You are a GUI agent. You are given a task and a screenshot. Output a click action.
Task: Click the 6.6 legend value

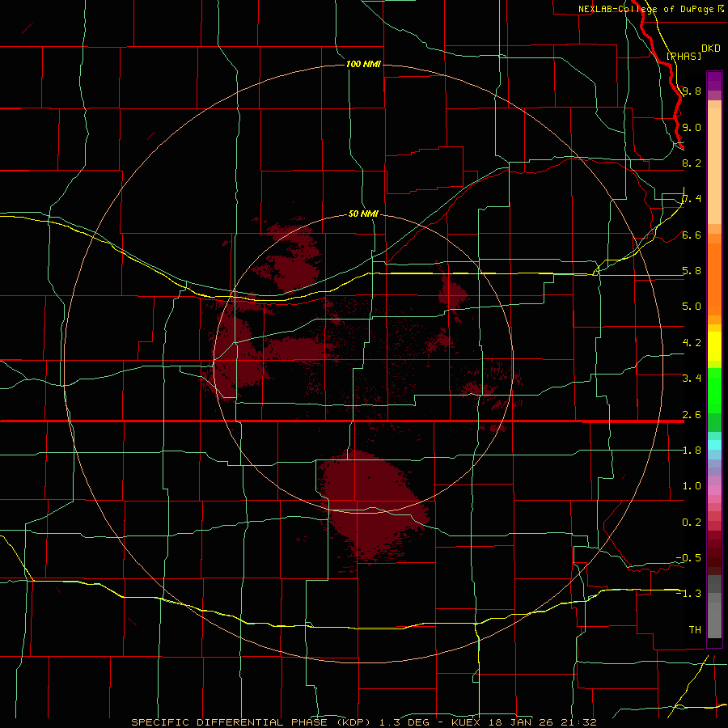(x=692, y=235)
